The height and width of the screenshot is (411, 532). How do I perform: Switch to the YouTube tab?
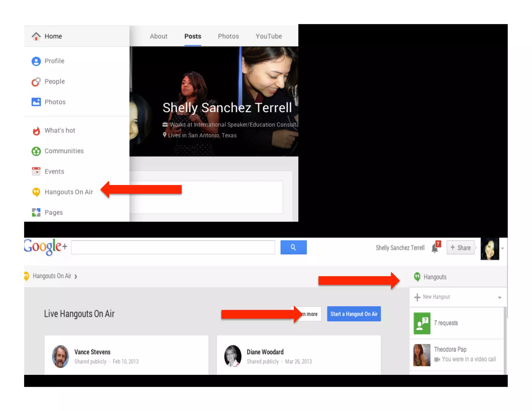click(x=269, y=36)
